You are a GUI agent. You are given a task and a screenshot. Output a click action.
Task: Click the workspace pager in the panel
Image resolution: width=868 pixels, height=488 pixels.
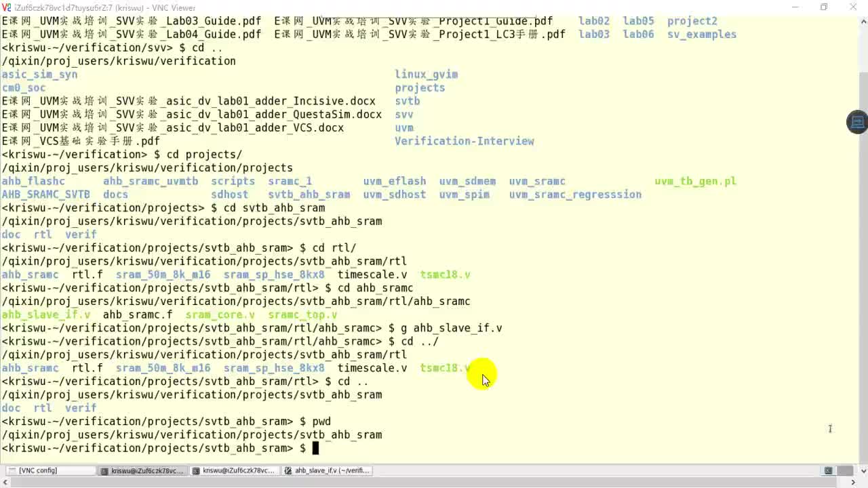click(x=845, y=470)
